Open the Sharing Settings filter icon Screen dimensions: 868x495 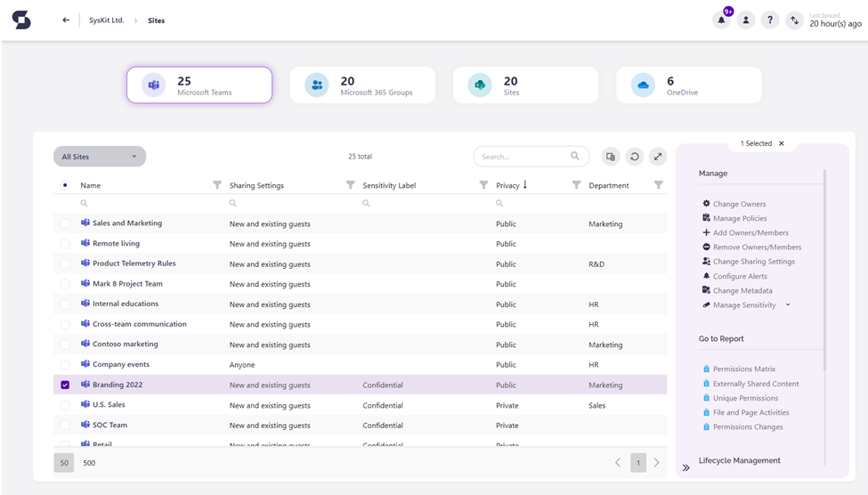click(351, 185)
